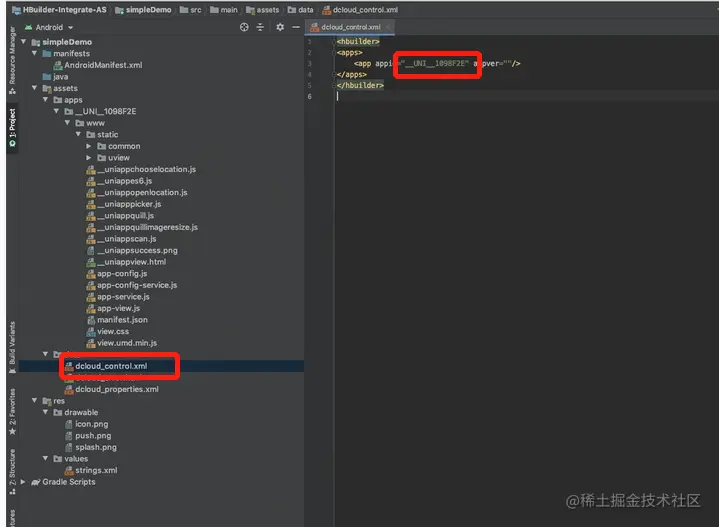The height and width of the screenshot is (527, 719).
Task: Click the </apps> closing tag line
Action: click(352, 74)
